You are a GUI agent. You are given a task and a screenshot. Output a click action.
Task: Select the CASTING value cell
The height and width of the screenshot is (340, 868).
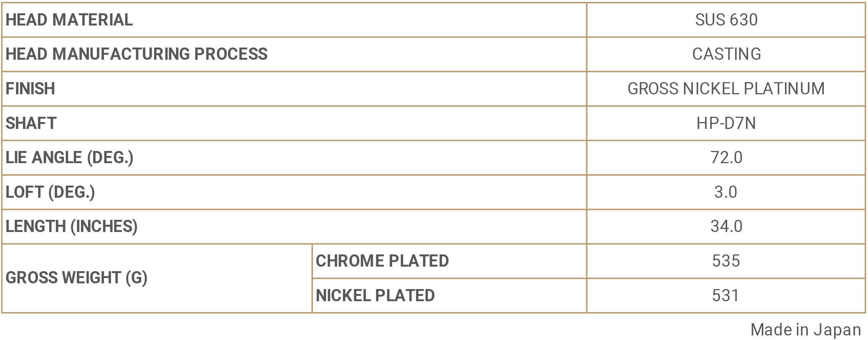click(726, 54)
